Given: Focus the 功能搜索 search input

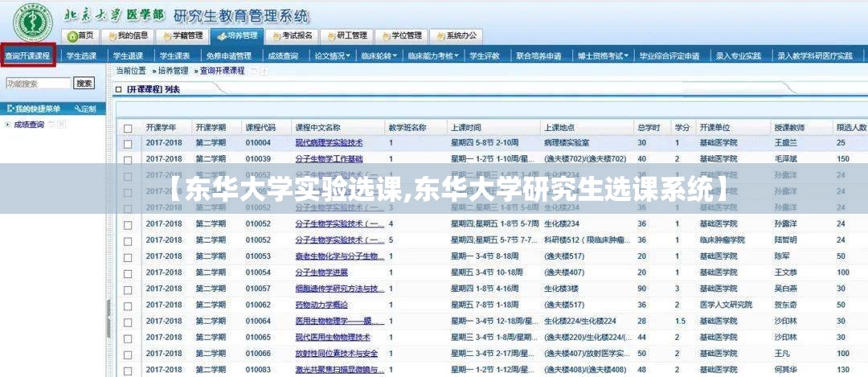Looking at the screenshot, I should click(39, 84).
